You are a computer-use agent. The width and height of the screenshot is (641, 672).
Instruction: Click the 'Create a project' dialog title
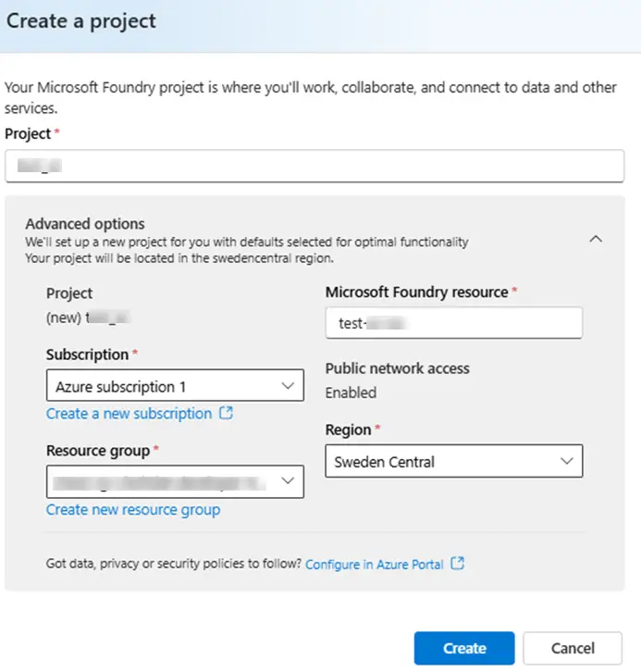tap(81, 20)
